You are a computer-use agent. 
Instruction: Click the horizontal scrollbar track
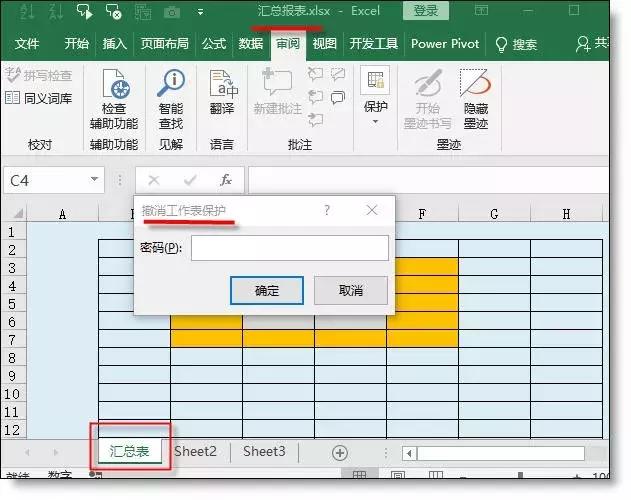point(501,453)
